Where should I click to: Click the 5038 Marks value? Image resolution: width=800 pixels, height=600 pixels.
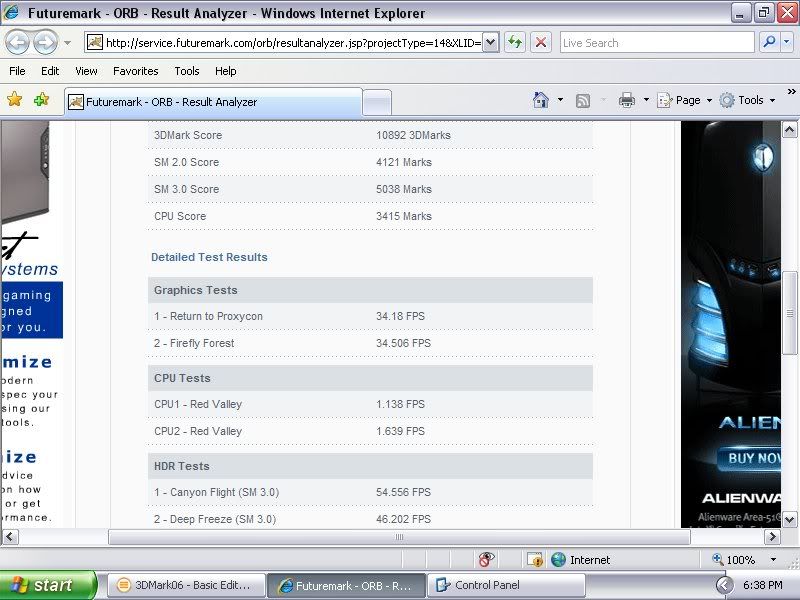pyautogui.click(x=404, y=189)
